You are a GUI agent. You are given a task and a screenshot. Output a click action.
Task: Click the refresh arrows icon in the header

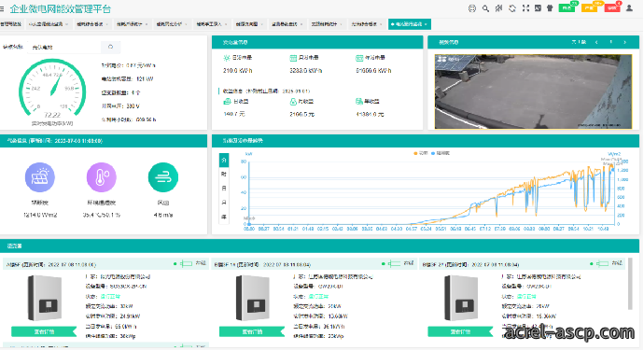[512, 8]
